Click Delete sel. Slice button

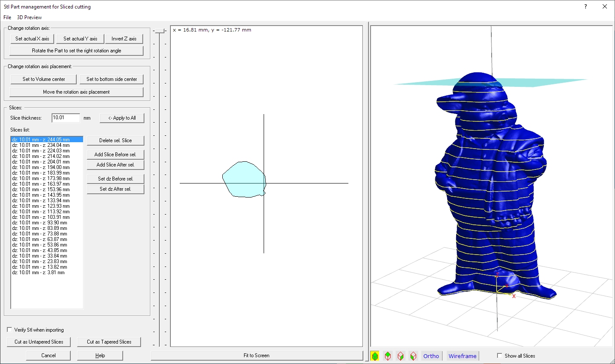(x=115, y=140)
